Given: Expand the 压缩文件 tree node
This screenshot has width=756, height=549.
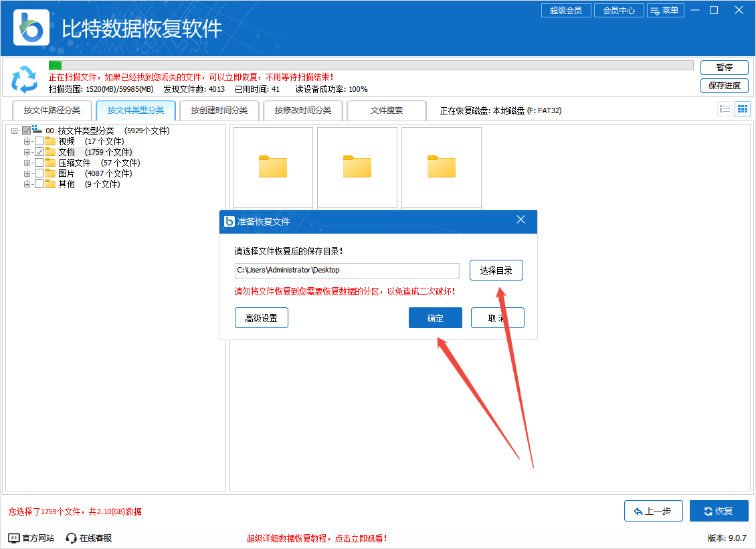Looking at the screenshot, I should (27, 163).
